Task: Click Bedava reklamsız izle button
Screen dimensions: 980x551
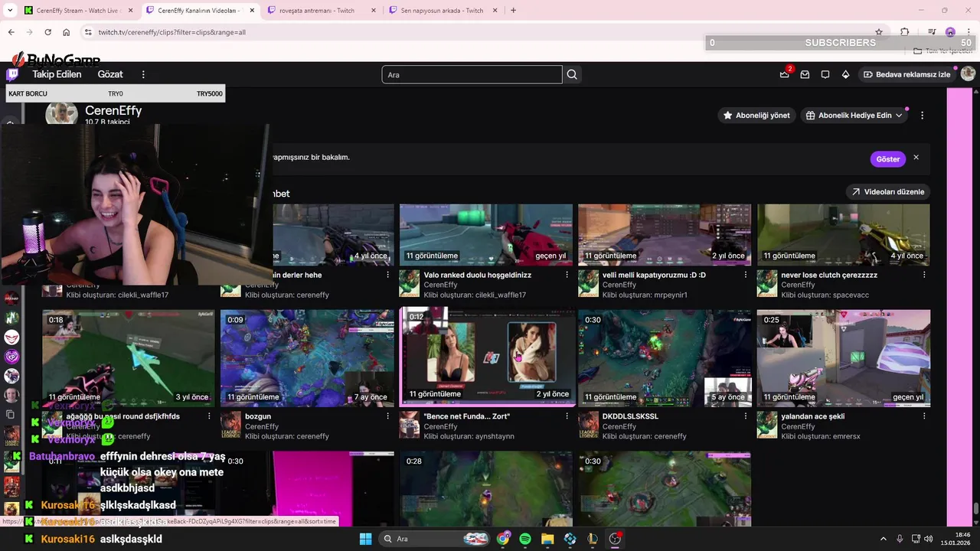Action: pyautogui.click(x=907, y=74)
